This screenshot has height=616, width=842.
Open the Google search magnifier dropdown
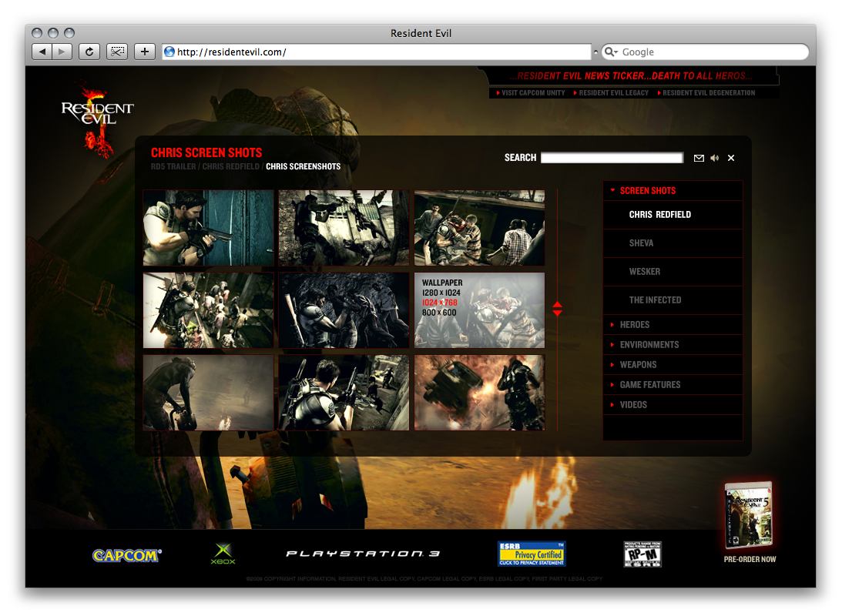click(611, 52)
